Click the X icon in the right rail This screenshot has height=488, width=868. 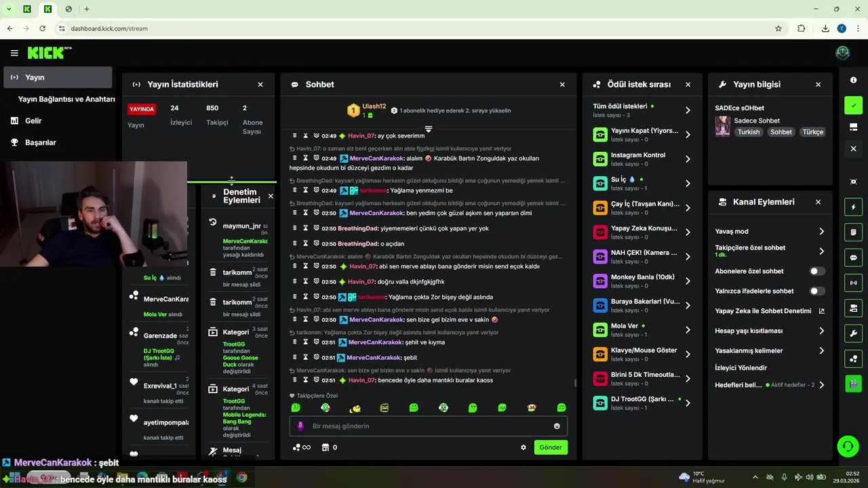point(853,148)
